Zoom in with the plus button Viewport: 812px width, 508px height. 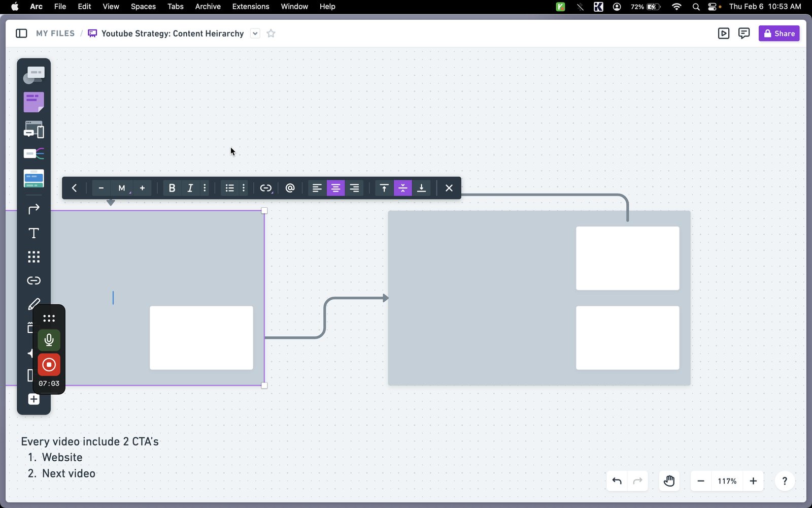click(753, 481)
